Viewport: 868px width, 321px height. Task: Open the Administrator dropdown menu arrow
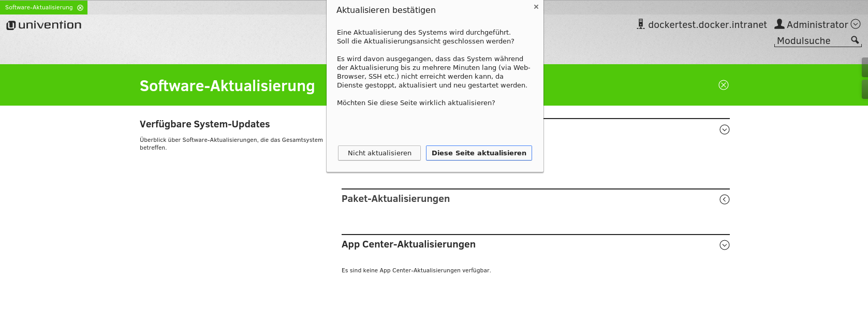856,24
